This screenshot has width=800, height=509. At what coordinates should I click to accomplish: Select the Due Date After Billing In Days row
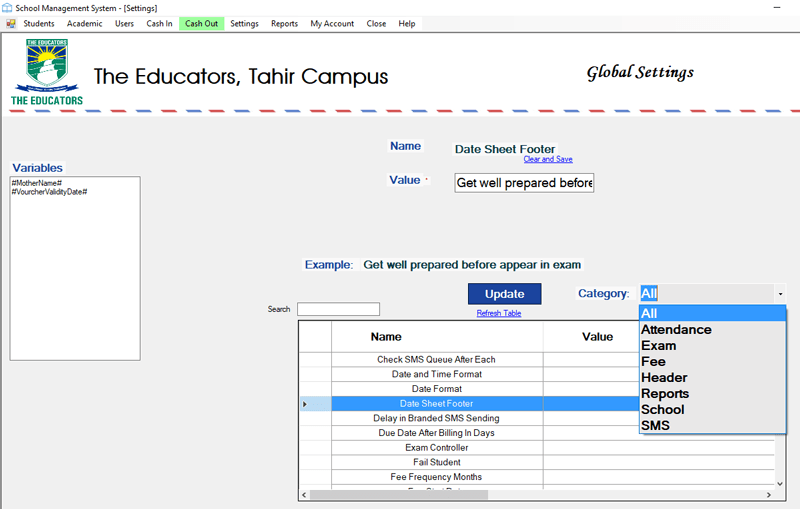(436, 433)
